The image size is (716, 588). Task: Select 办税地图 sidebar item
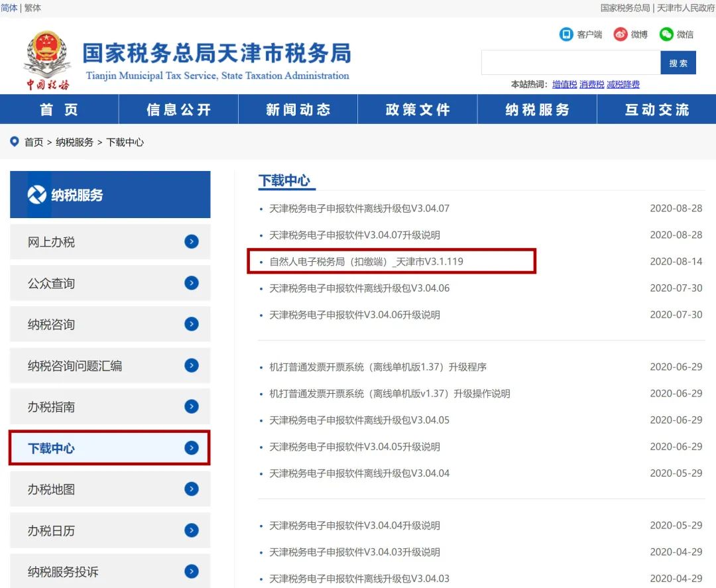coord(110,489)
